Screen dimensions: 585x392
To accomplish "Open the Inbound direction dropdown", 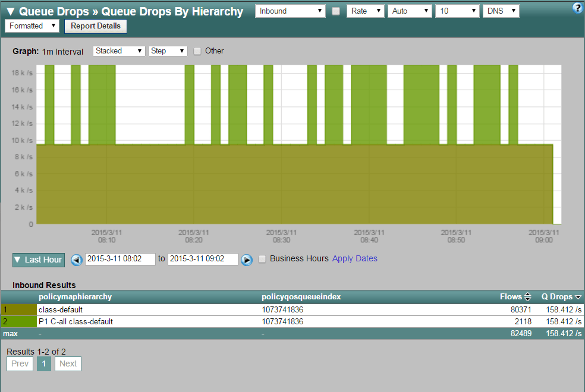I will pyautogui.click(x=290, y=11).
